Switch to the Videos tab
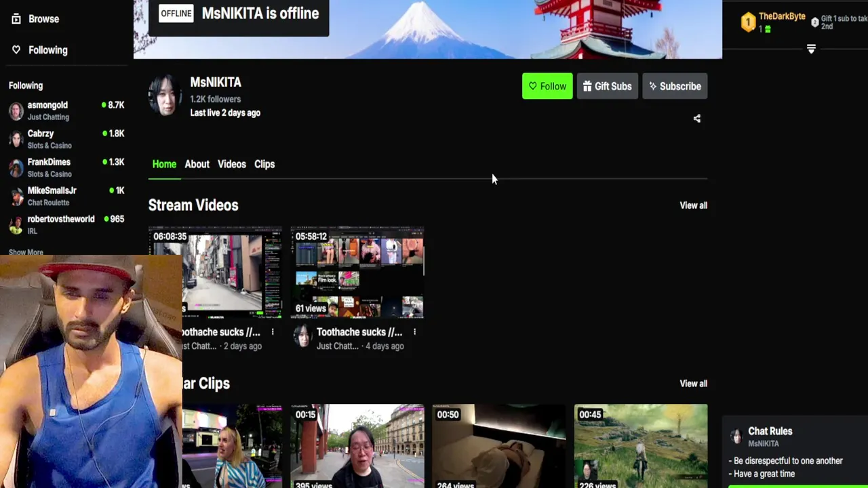The height and width of the screenshot is (488, 868). 232,164
